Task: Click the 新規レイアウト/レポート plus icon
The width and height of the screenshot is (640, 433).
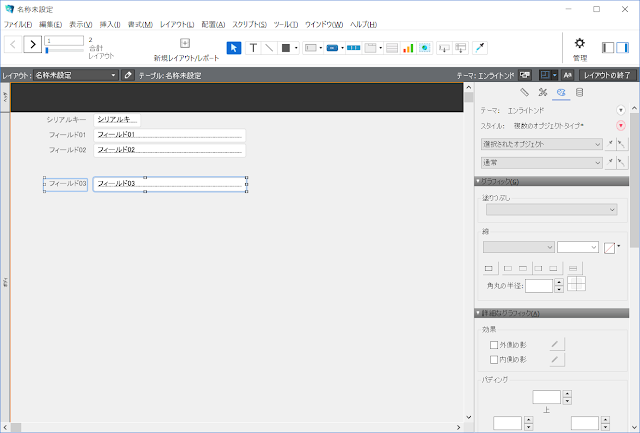Action: pyautogui.click(x=185, y=43)
